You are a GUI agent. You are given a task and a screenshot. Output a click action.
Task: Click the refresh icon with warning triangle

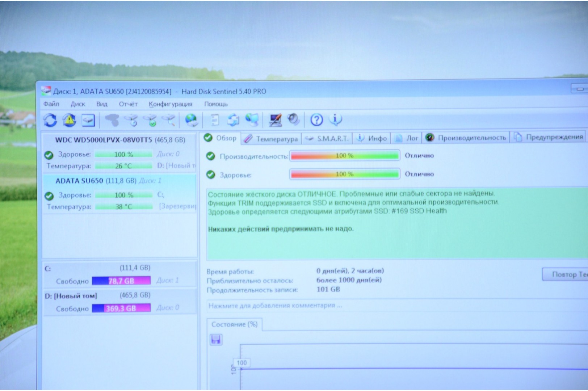69,120
